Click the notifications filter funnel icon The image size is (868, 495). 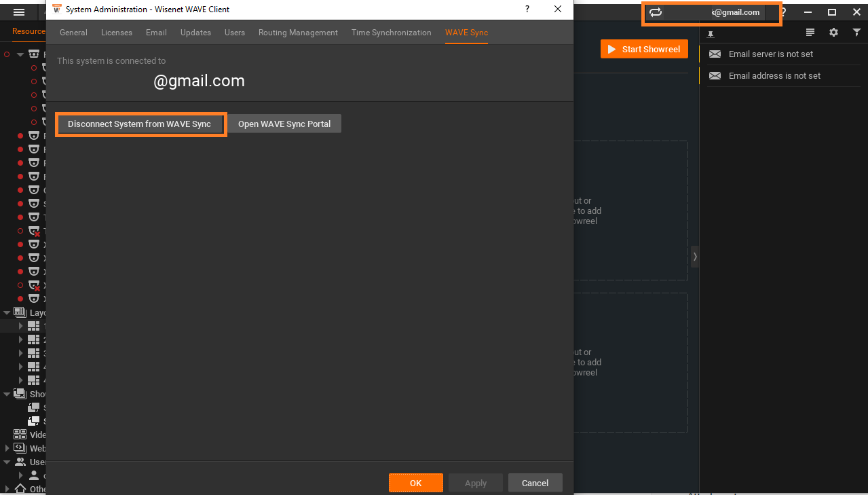[856, 33]
